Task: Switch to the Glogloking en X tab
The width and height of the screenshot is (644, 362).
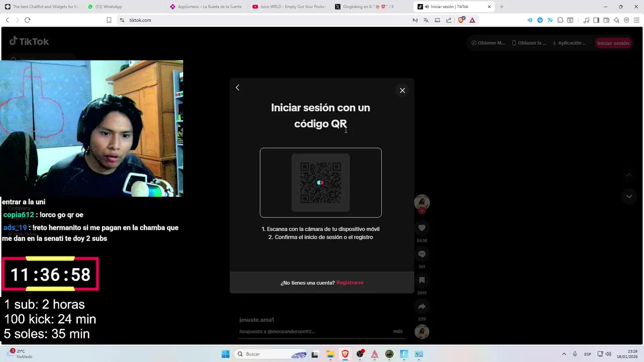Action: (x=371, y=7)
